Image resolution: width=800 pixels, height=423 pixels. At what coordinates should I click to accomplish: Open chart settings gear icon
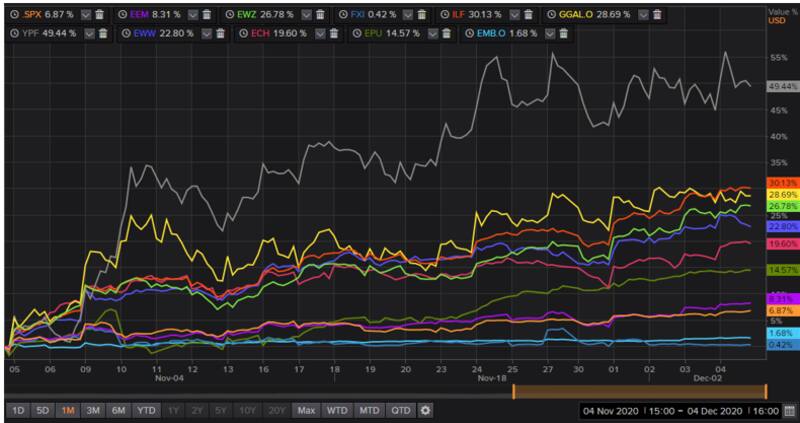coord(425,410)
